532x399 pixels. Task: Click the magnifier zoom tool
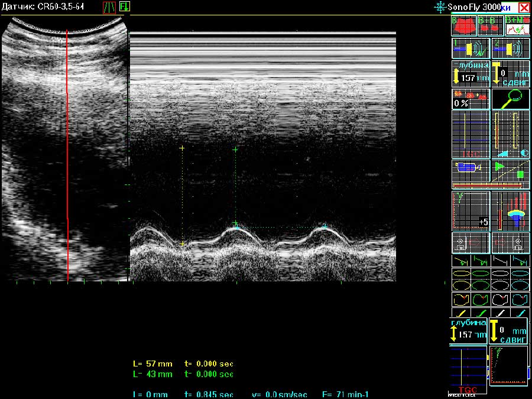511,99
